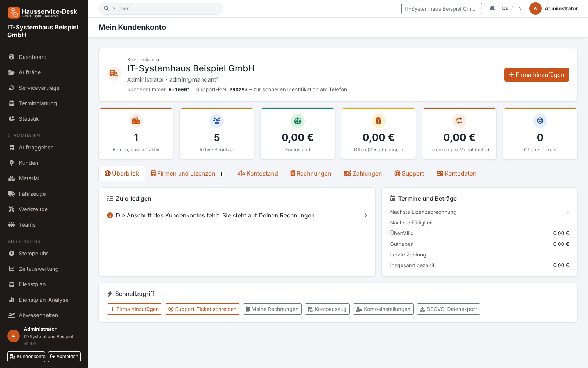Click the Hausservice-Desk logo icon

pyautogui.click(x=14, y=13)
